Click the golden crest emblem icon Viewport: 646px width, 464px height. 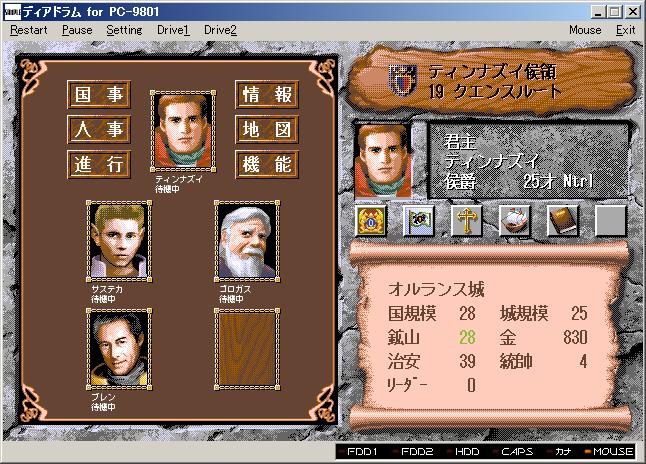click(x=371, y=221)
